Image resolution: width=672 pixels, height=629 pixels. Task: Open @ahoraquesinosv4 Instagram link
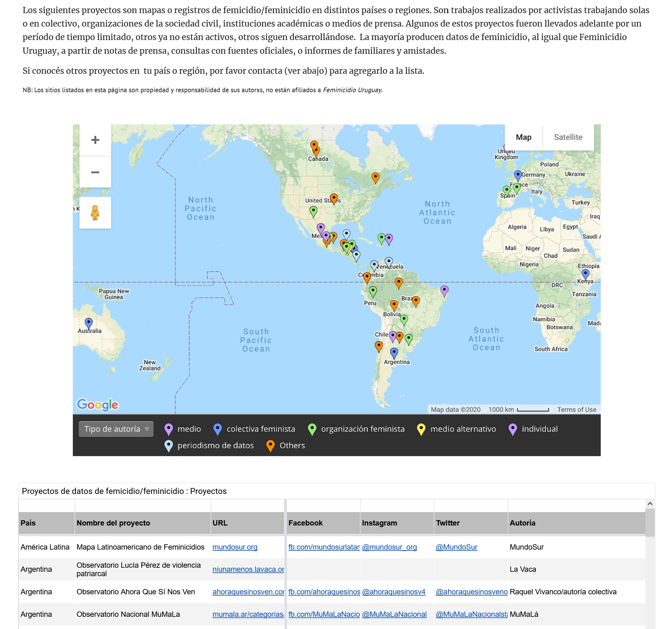point(394,592)
